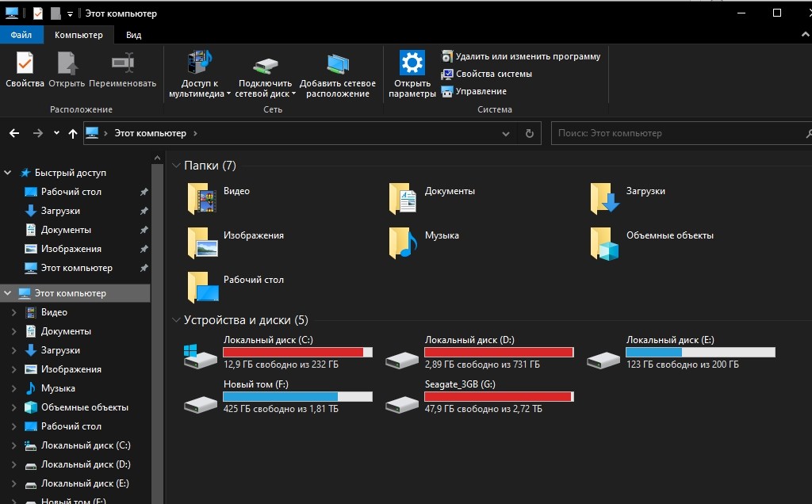This screenshot has width=812, height=504.
Task: Click the Переименовать ribbon icon
Action: pyautogui.click(x=123, y=63)
